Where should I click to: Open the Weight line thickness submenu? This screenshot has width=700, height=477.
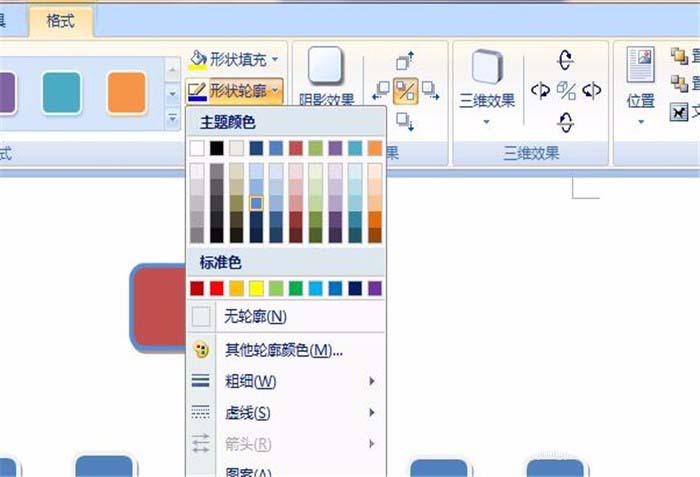(x=286, y=381)
